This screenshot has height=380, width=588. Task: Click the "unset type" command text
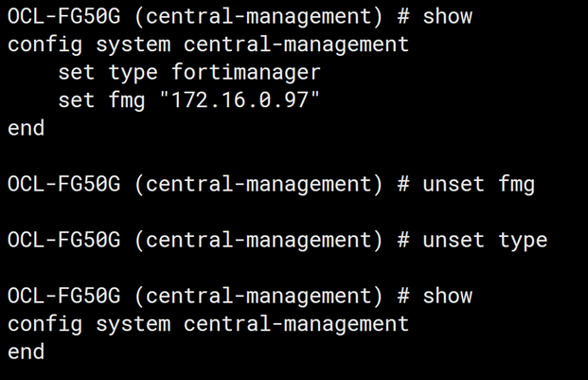coord(485,240)
